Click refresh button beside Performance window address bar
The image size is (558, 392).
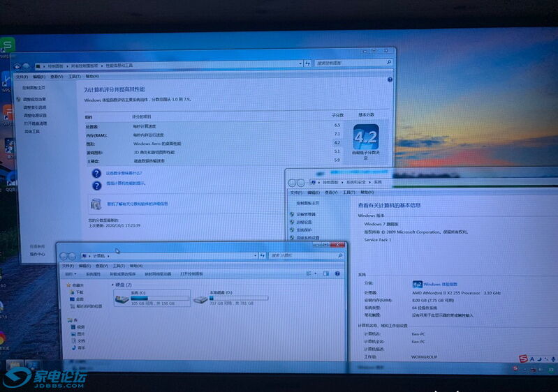[x=308, y=63]
